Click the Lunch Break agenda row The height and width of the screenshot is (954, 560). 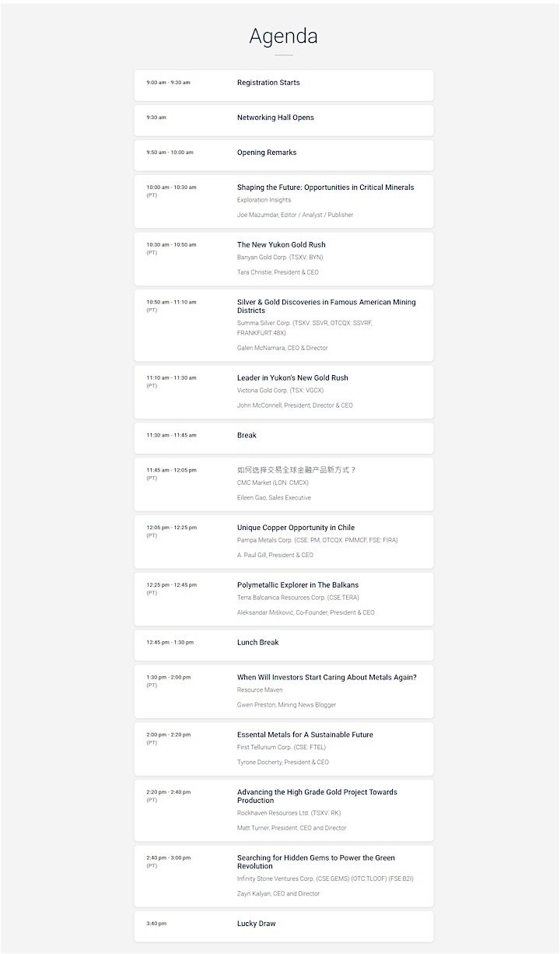(x=283, y=645)
